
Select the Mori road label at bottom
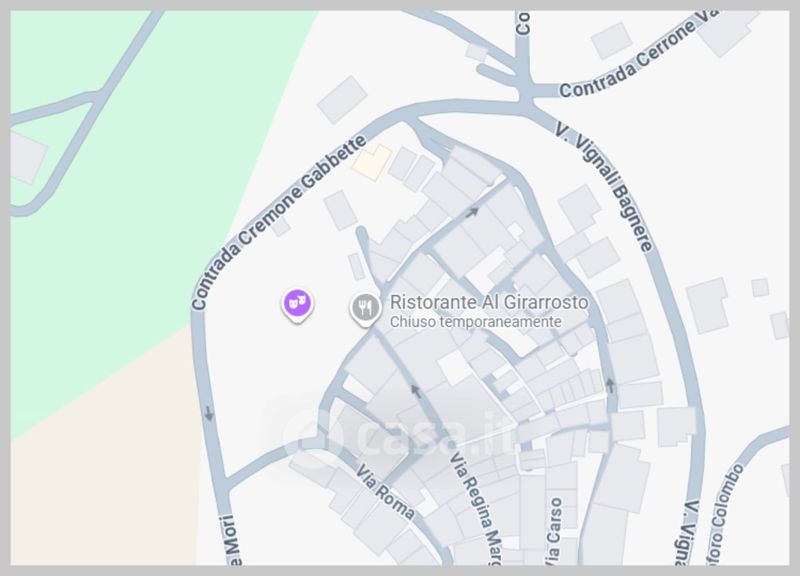tap(233, 539)
